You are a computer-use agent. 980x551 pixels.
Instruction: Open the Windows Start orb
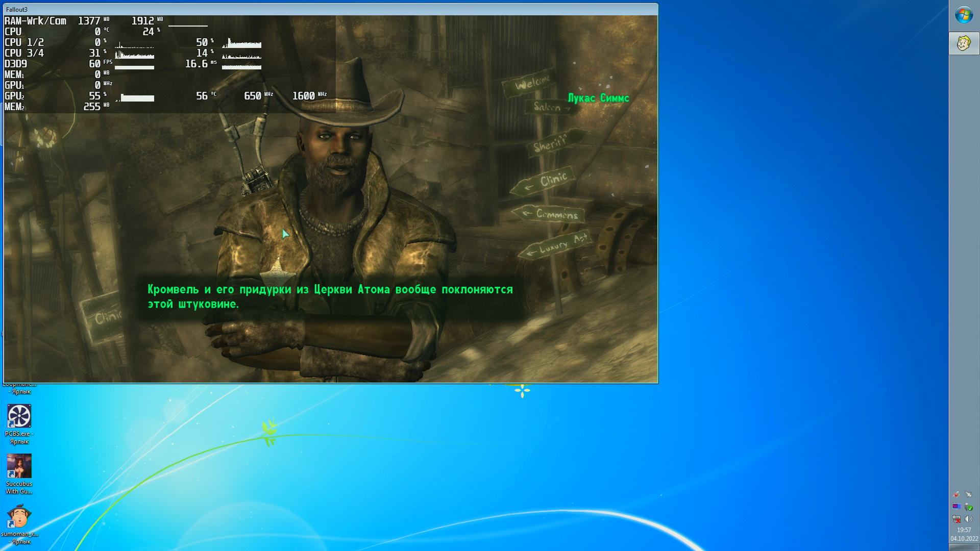click(x=964, y=15)
